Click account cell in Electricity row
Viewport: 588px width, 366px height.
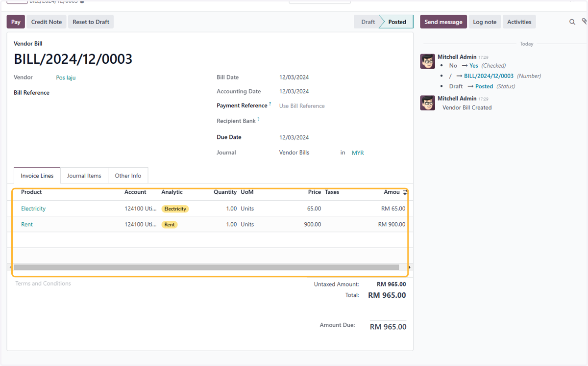click(141, 209)
